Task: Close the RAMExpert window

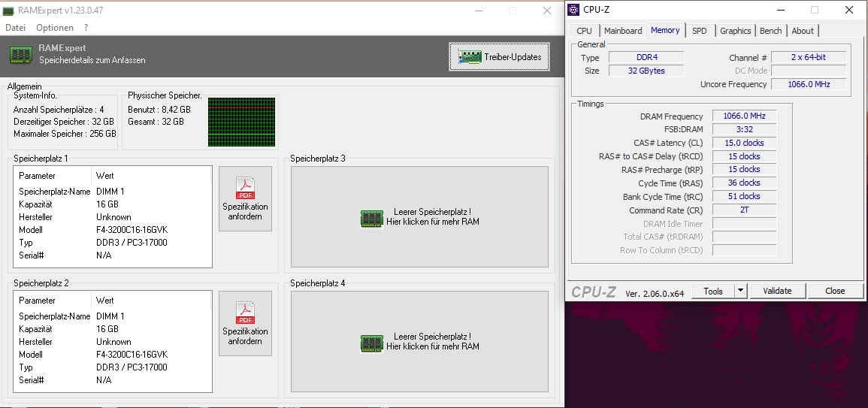Action: pos(547,11)
